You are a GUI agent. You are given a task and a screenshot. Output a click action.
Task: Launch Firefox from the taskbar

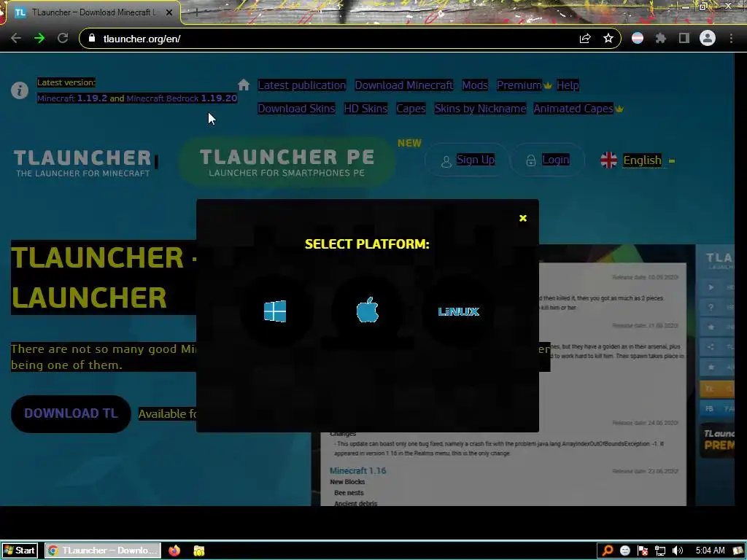point(174,551)
